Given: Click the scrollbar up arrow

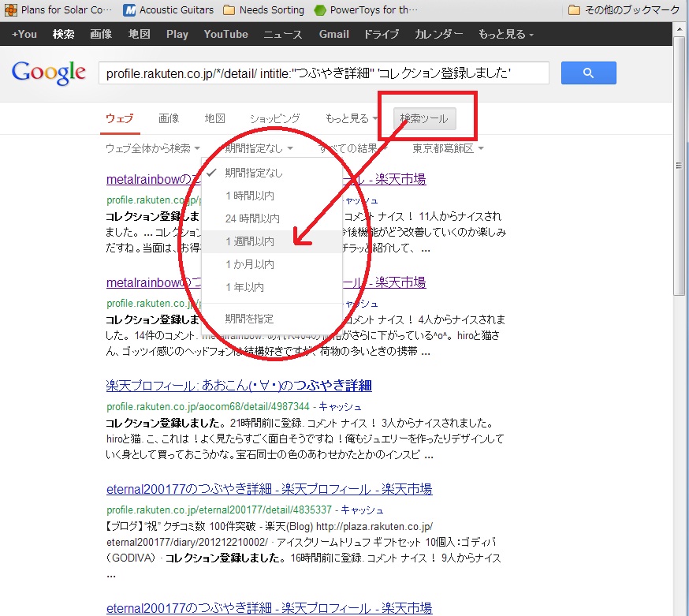Looking at the screenshot, I should pos(679,28).
